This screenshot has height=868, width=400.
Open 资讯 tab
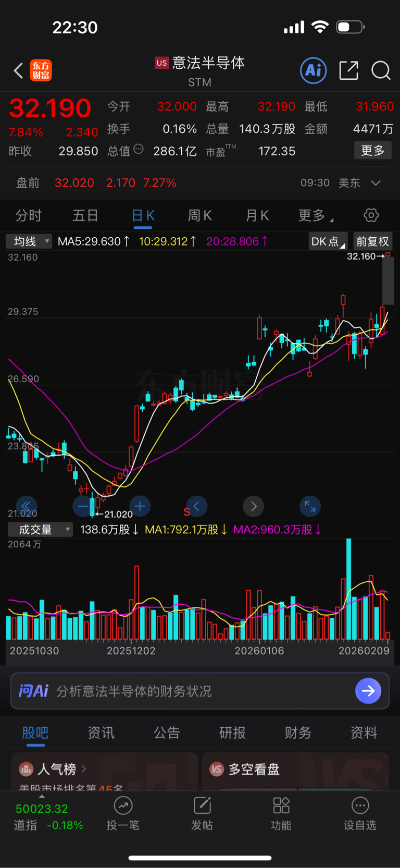pos(101,732)
